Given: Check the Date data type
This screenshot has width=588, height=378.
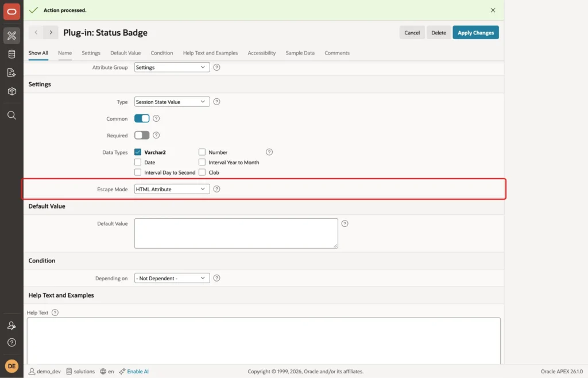Looking at the screenshot, I should click(x=138, y=162).
